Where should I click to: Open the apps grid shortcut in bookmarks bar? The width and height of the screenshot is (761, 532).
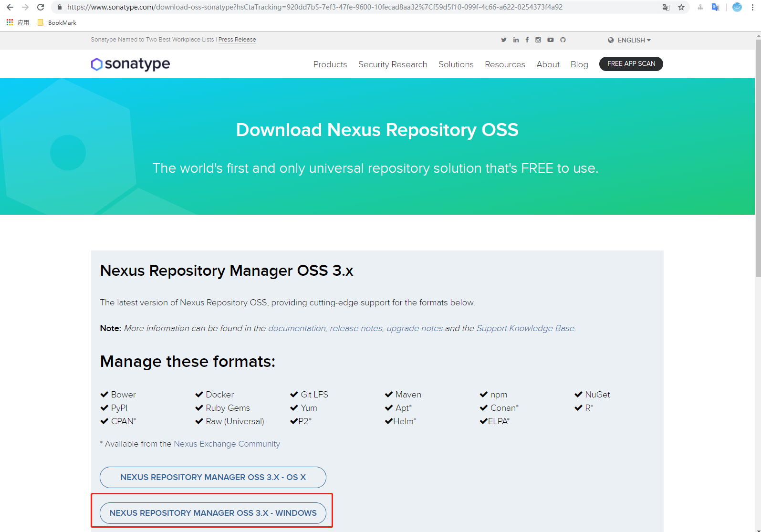10,22
